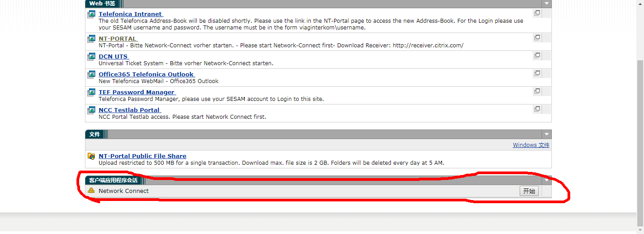Open NT-PORTAL in new window icon
The height and width of the screenshot is (234, 644).
coord(537,38)
